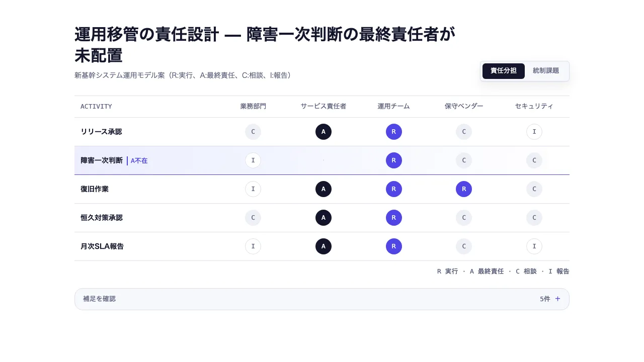This screenshot has width=644, height=362.
Task: Click the セキュリティ I badge for 月次SLA報告
Action: coord(534,246)
